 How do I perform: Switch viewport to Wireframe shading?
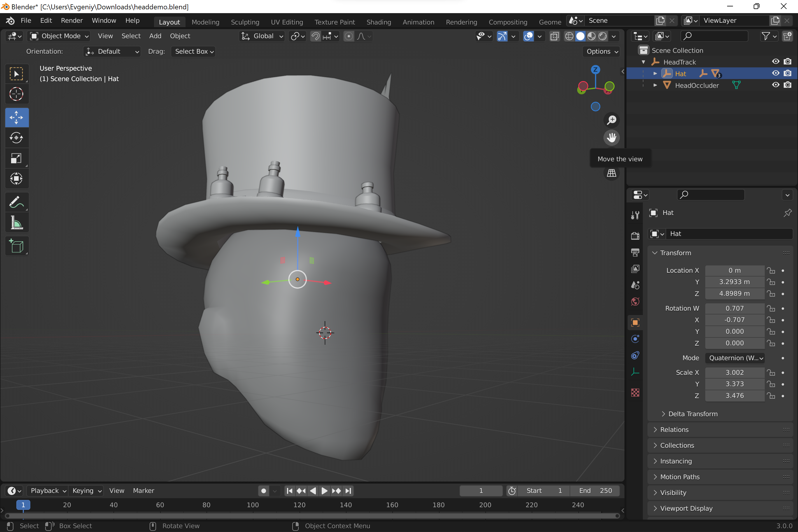569,36
